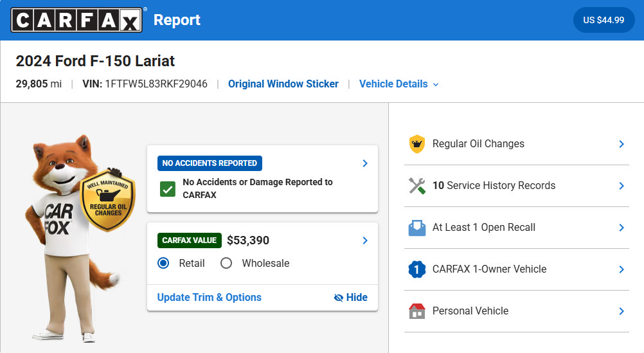Expand the Open Recall chevron

(x=622, y=228)
